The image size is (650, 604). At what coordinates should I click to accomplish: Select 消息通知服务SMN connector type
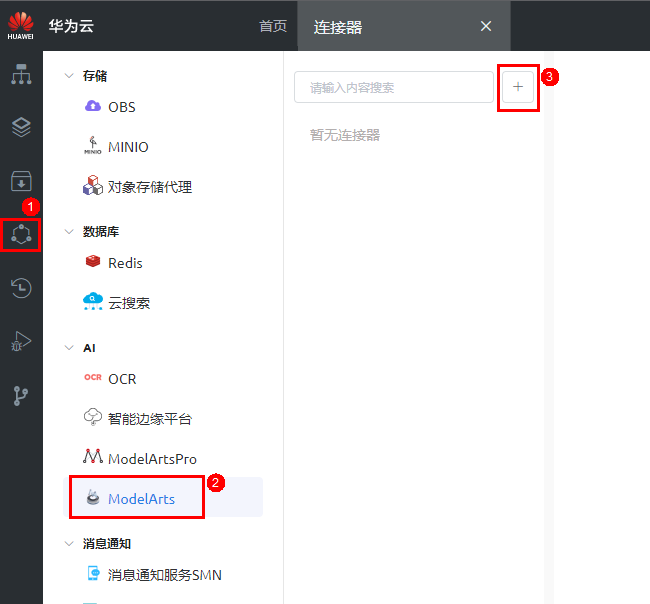tap(165, 575)
